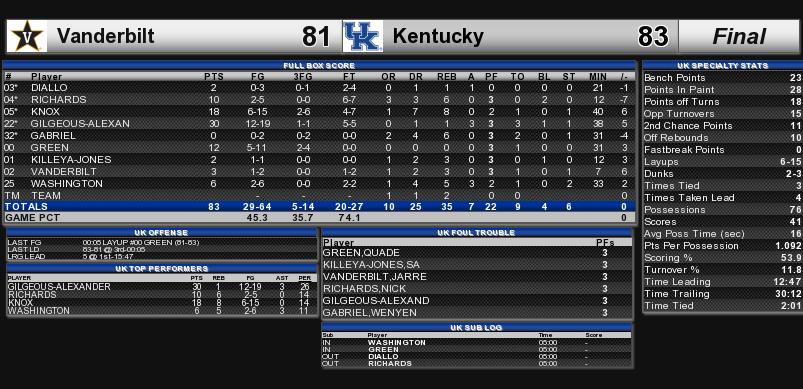Click Kentucky score of 83
The image size is (803, 389).
[x=653, y=36]
